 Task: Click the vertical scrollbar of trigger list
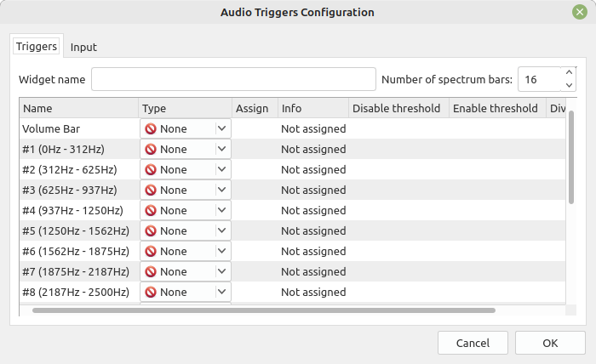pos(571,157)
